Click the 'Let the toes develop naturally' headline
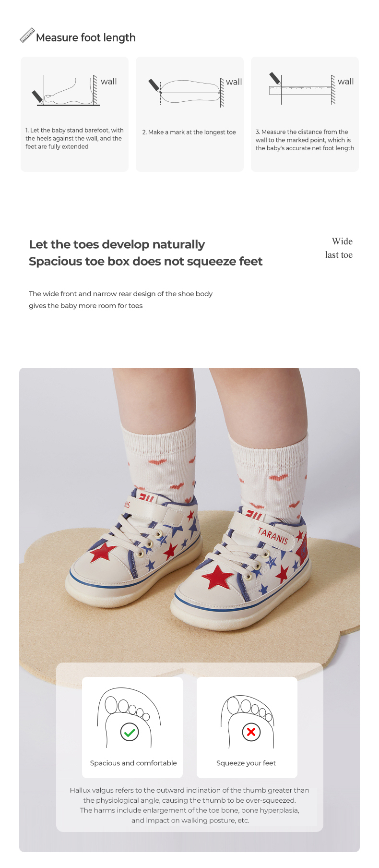Screen dimensions: 379x868 click(117, 244)
